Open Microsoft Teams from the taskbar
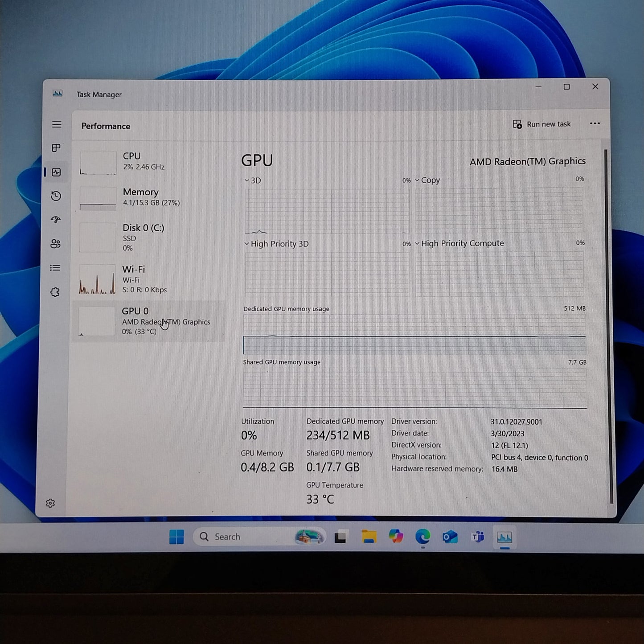 [x=477, y=537]
